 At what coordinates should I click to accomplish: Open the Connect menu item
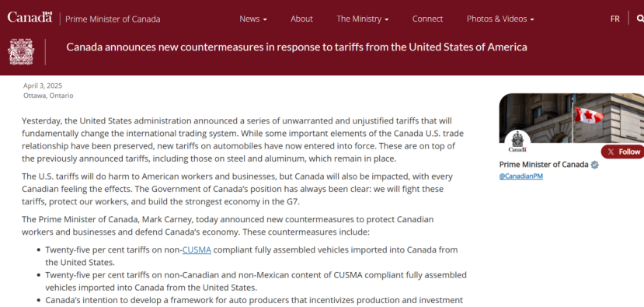click(427, 19)
